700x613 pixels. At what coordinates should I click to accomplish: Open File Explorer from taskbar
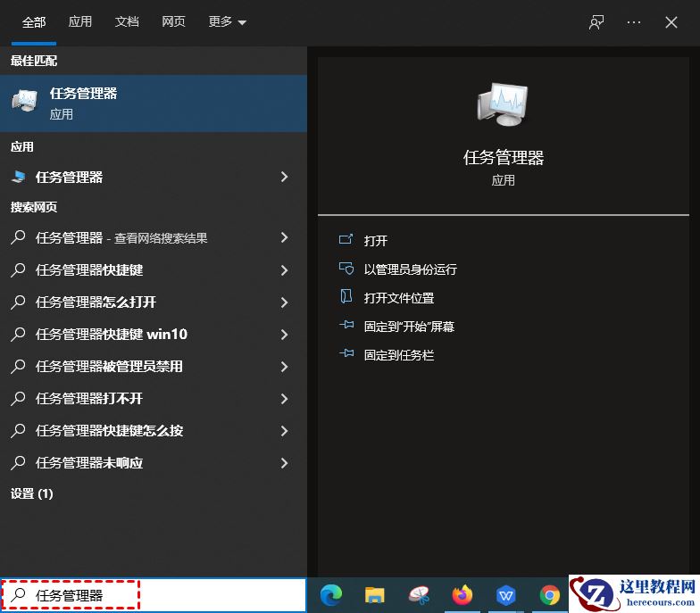tap(375, 595)
